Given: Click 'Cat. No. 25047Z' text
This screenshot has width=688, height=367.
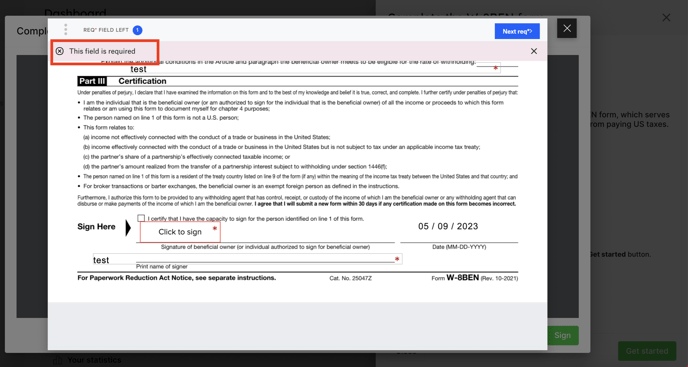Looking at the screenshot, I should point(351,278).
